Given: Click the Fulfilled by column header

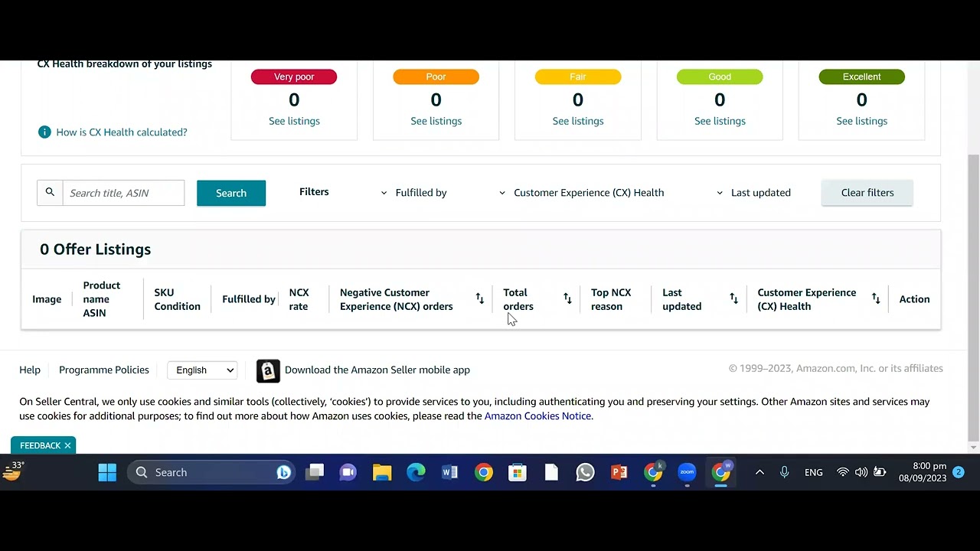Looking at the screenshot, I should pos(249,299).
